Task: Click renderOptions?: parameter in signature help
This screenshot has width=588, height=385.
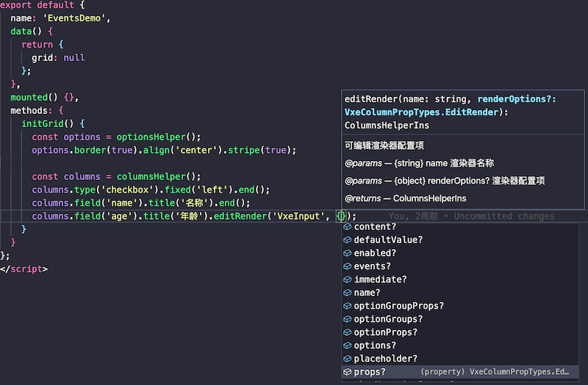Action: click(x=517, y=99)
